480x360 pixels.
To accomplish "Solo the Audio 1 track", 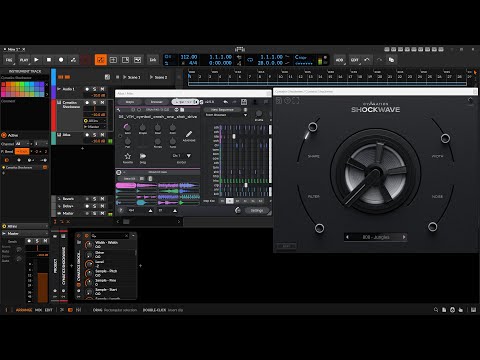I will click(95, 89).
